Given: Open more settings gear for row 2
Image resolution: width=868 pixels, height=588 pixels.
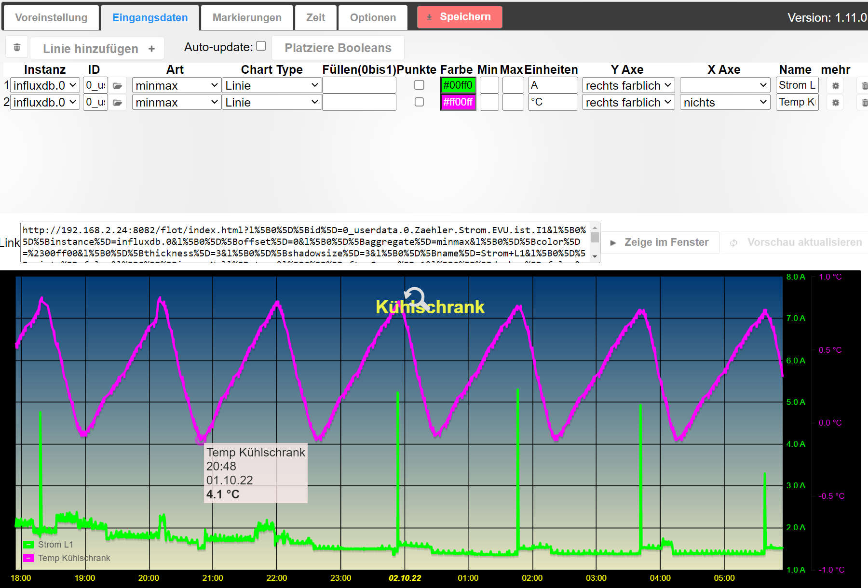Looking at the screenshot, I should coord(836,103).
